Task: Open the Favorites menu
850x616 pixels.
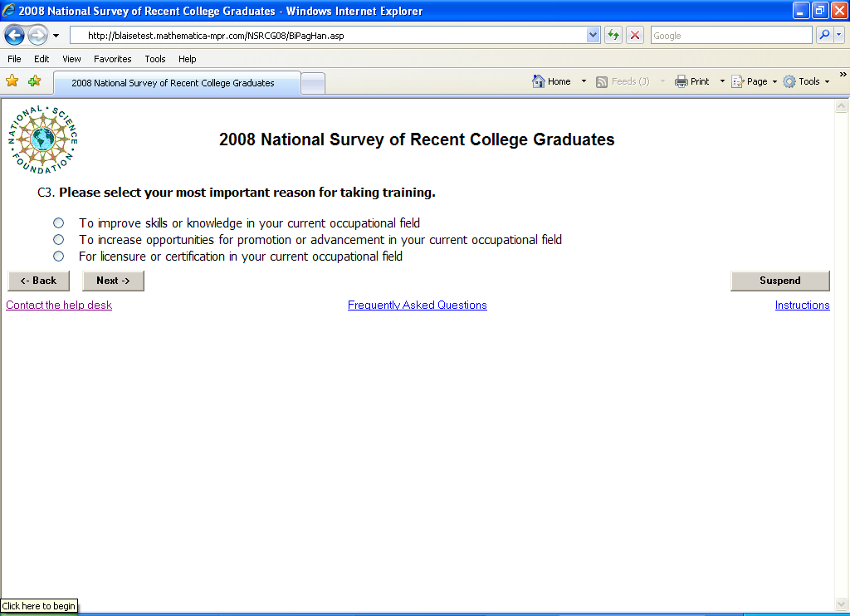Action: point(113,59)
